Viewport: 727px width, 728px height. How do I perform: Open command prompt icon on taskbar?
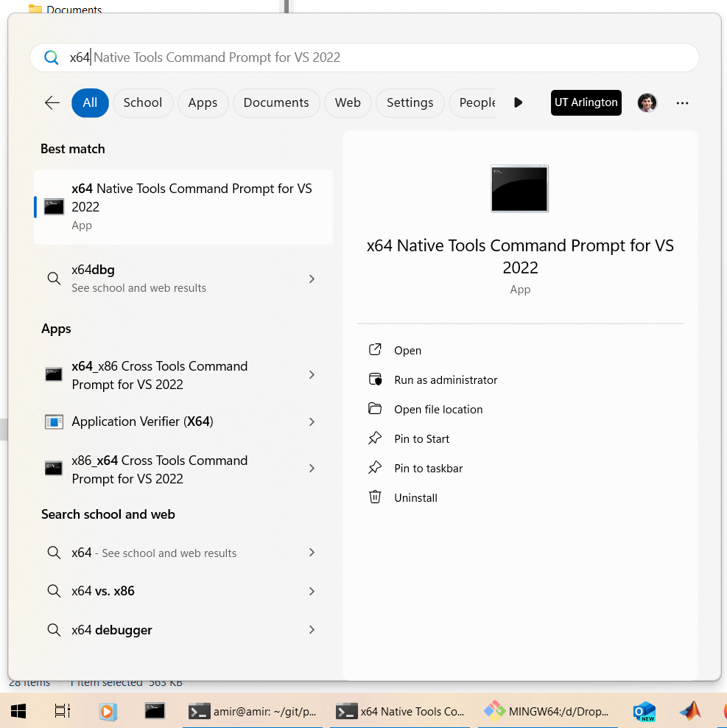coord(155,711)
